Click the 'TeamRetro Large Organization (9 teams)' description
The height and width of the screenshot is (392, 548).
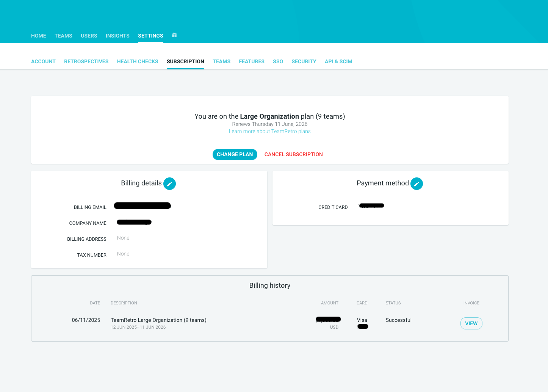tap(158, 320)
